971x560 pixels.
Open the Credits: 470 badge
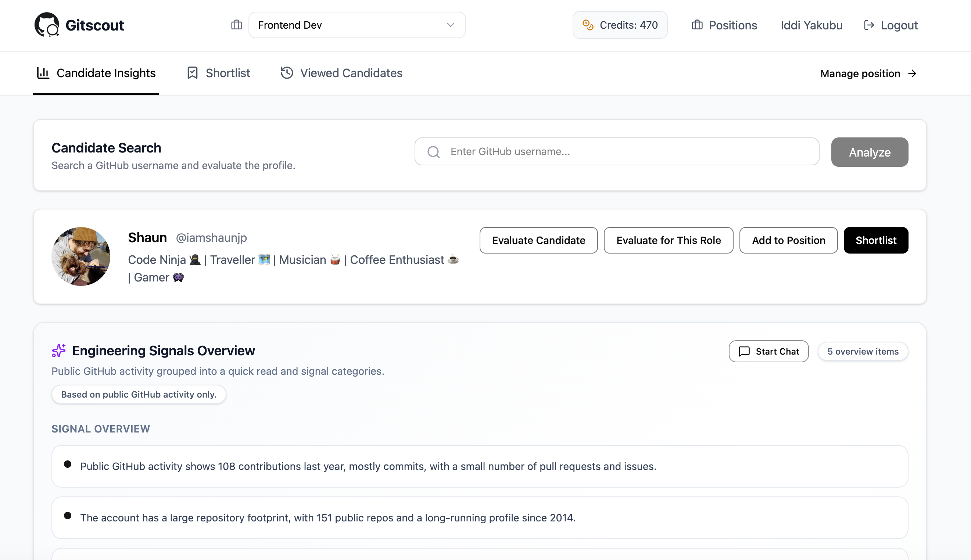tap(620, 25)
